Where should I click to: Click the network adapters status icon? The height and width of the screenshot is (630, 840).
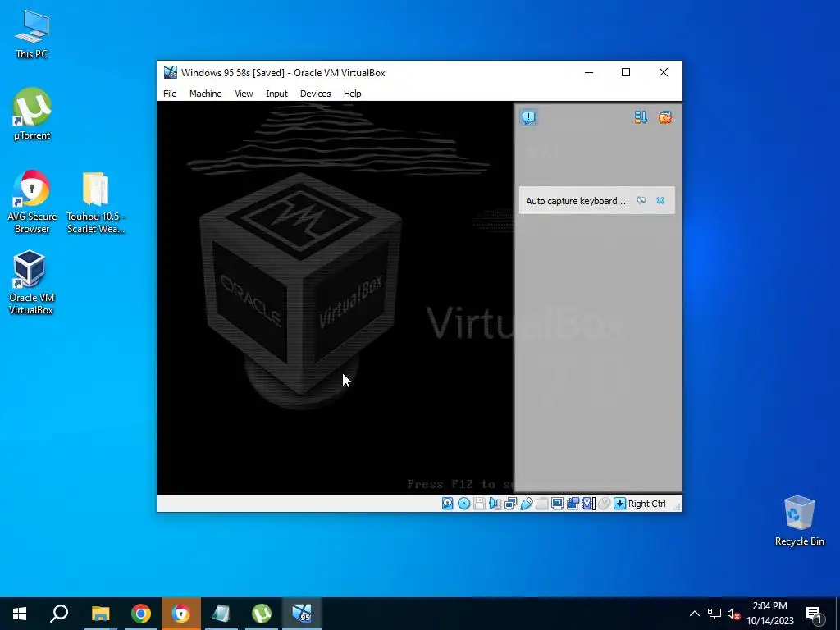coord(510,504)
